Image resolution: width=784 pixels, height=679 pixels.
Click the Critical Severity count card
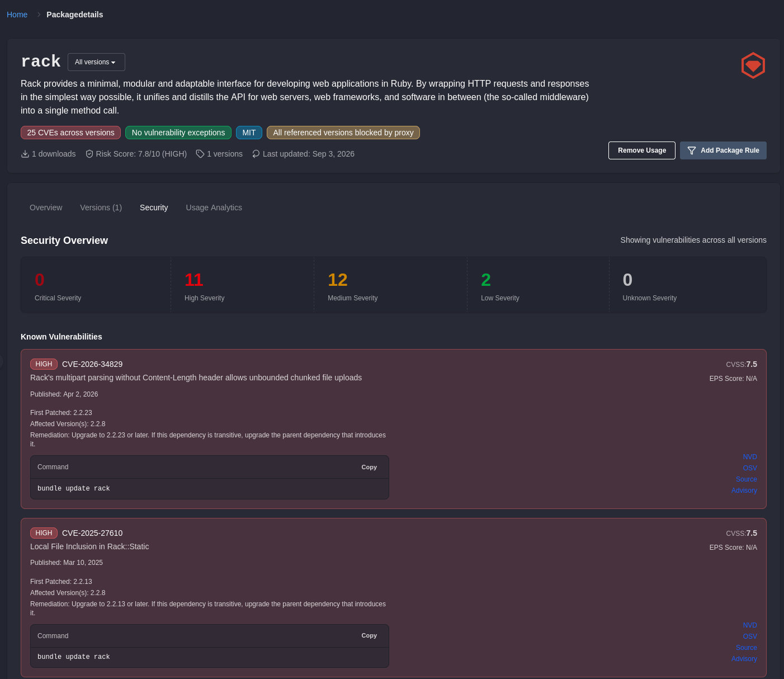pos(96,285)
